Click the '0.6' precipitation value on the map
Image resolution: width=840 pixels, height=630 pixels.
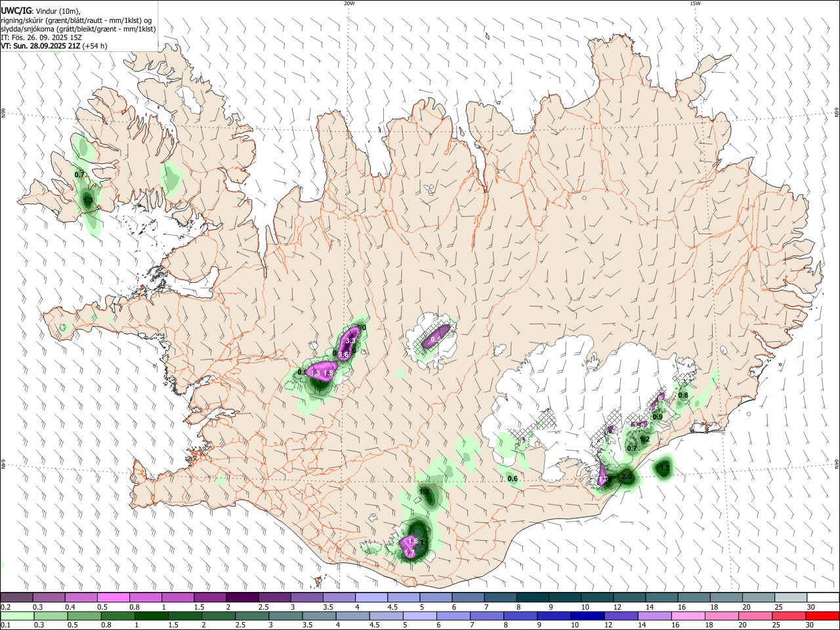pyautogui.click(x=513, y=479)
